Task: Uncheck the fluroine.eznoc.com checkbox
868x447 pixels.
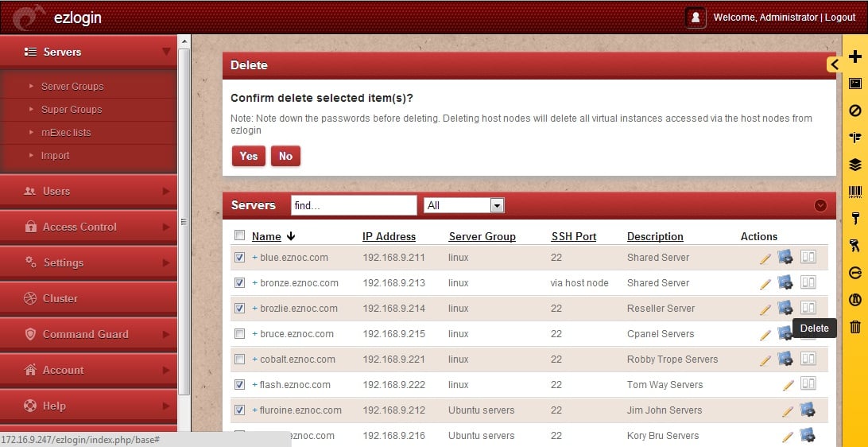Action: 239,410
